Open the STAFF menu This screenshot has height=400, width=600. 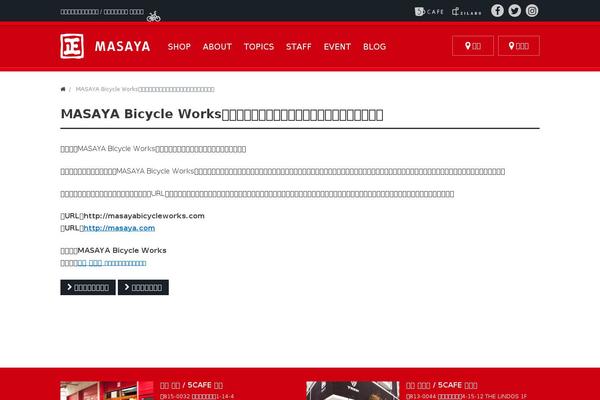pos(298,47)
